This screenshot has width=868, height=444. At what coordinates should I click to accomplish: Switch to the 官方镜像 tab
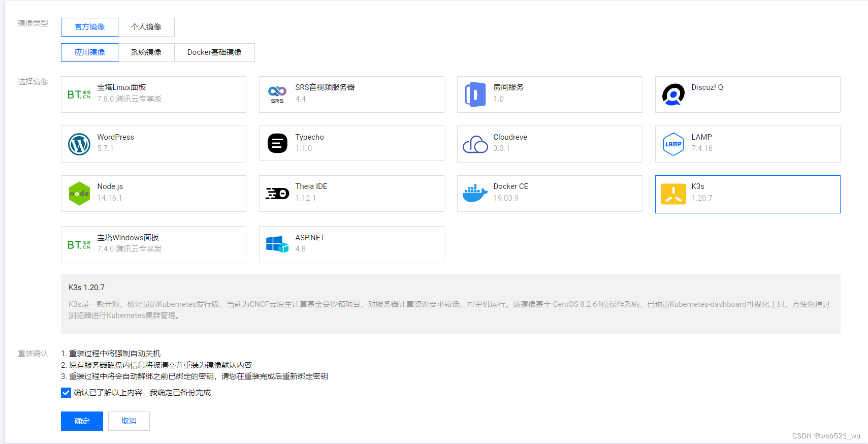tap(89, 27)
